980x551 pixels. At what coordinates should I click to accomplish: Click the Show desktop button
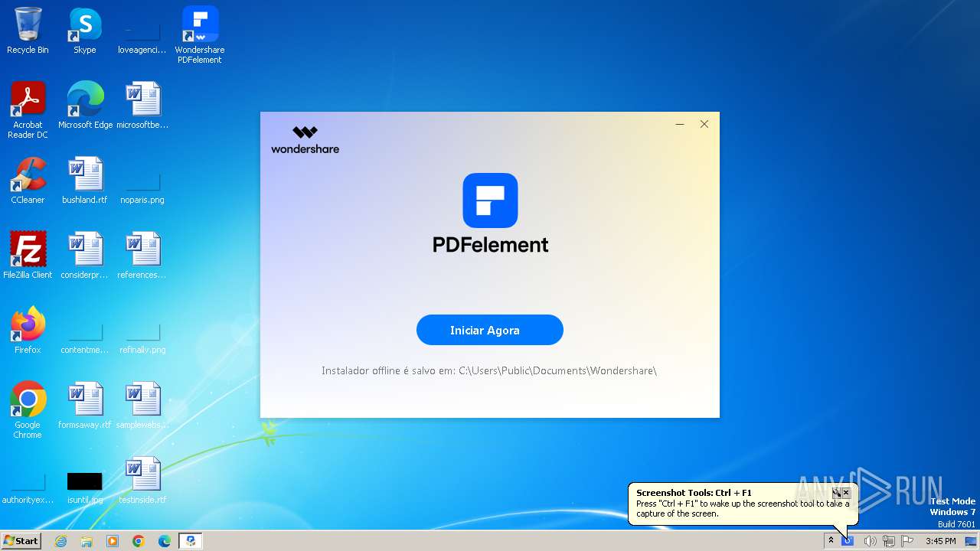(x=972, y=541)
